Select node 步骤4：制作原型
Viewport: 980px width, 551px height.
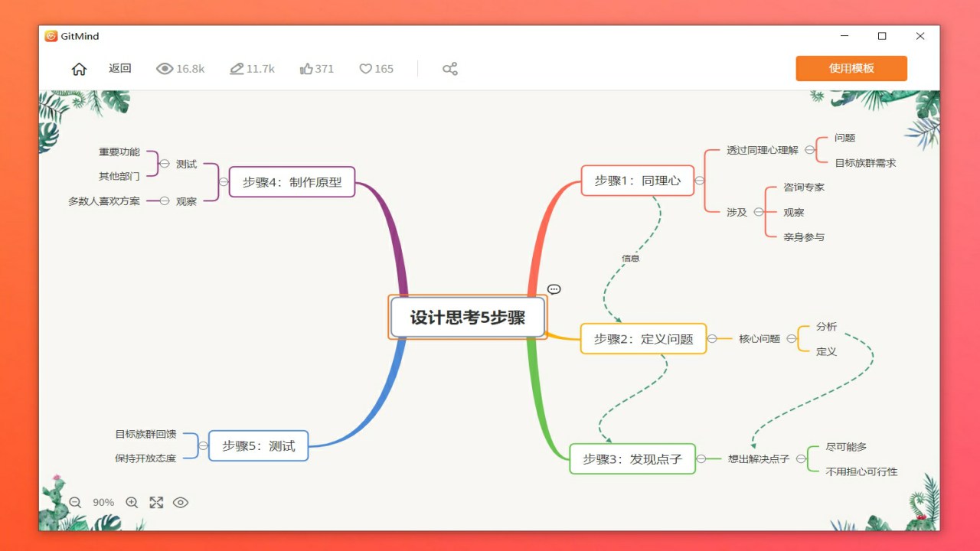point(292,182)
